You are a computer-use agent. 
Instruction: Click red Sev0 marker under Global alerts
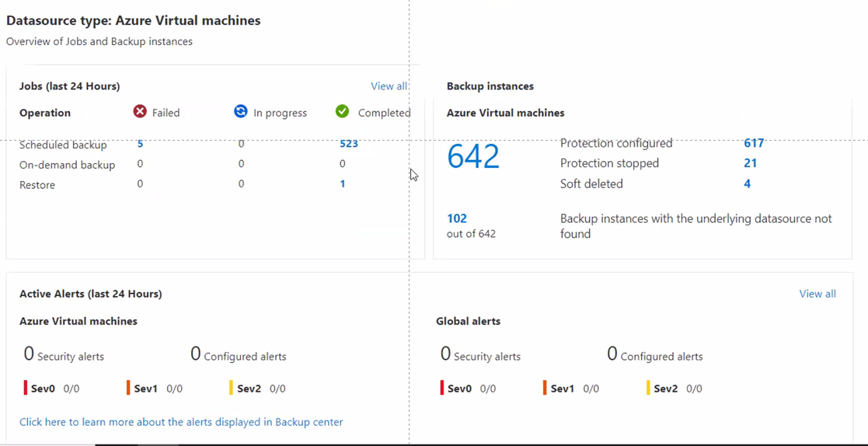click(x=442, y=388)
